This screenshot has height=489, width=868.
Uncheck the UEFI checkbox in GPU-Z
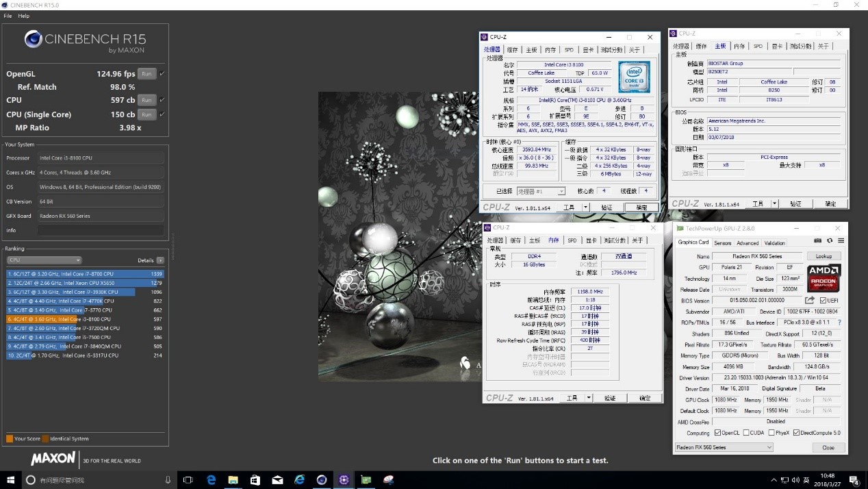(x=823, y=300)
